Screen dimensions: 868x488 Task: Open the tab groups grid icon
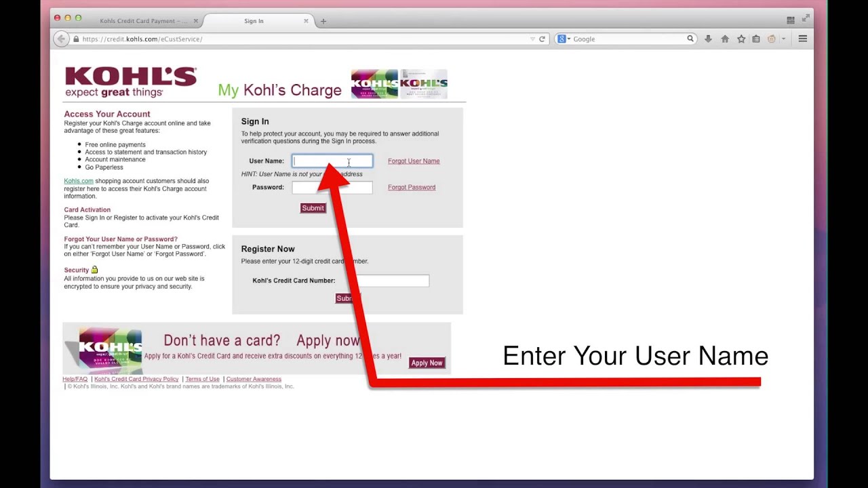(x=791, y=20)
